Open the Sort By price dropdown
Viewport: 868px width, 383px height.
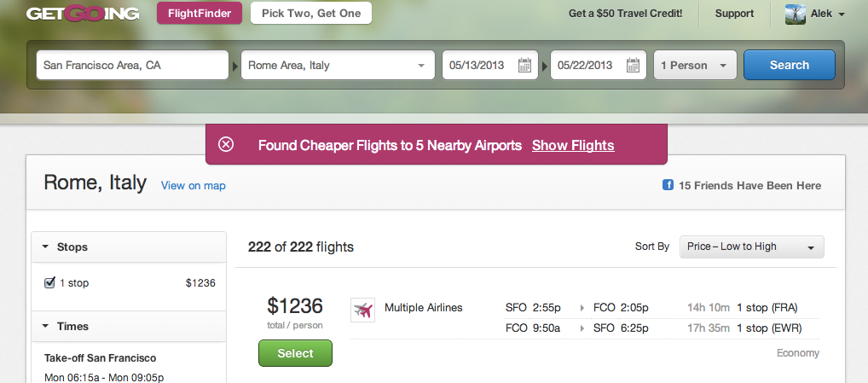click(x=751, y=247)
